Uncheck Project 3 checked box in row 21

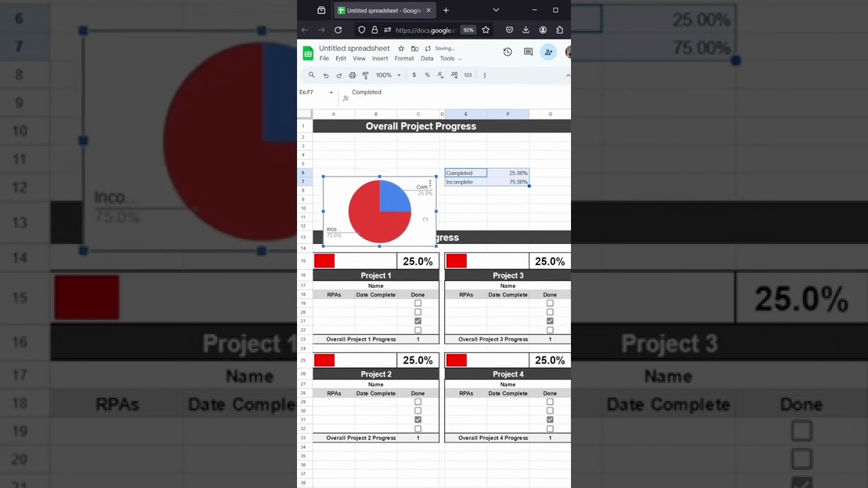[x=550, y=321]
